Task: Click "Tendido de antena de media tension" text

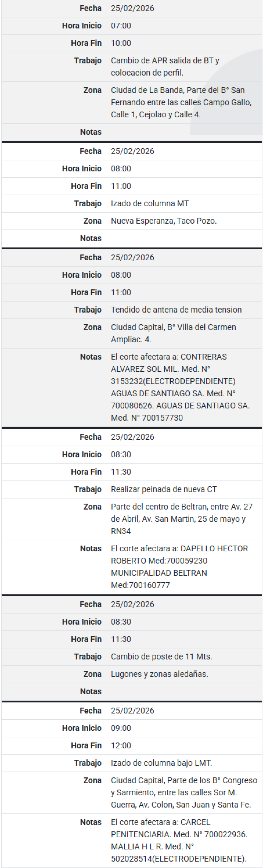Action: click(176, 310)
